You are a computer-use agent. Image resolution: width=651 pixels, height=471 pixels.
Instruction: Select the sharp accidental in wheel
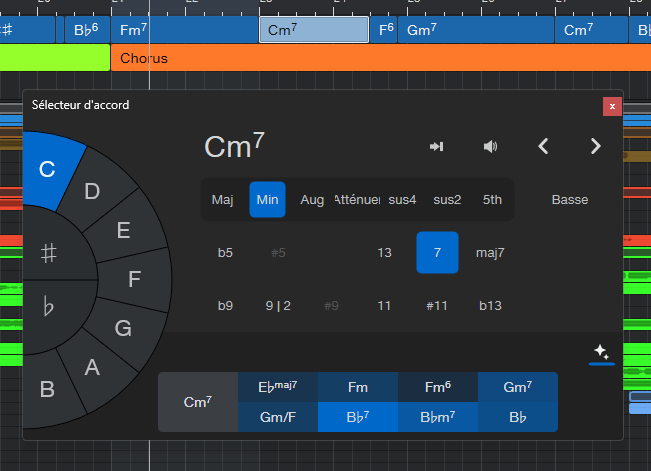[48, 254]
